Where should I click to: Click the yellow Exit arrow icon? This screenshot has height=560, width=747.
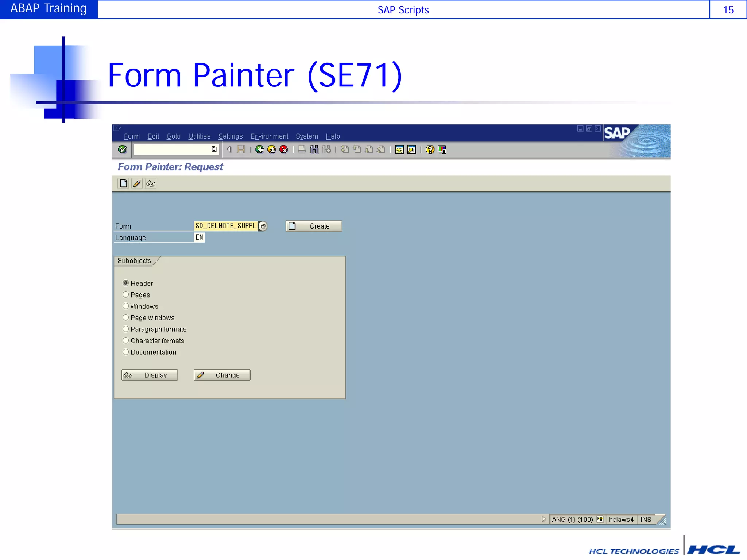click(x=272, y=149)
